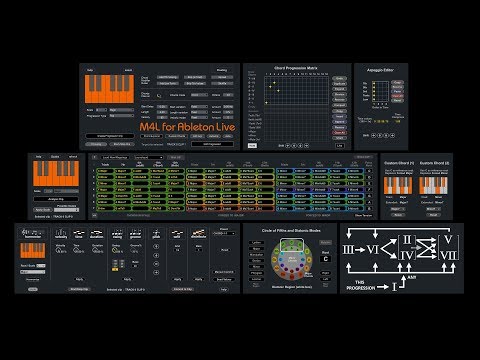Toggle the white Hide button in matrix panel
The width and height of the screenshot is (480, 360).
point(252,146)
